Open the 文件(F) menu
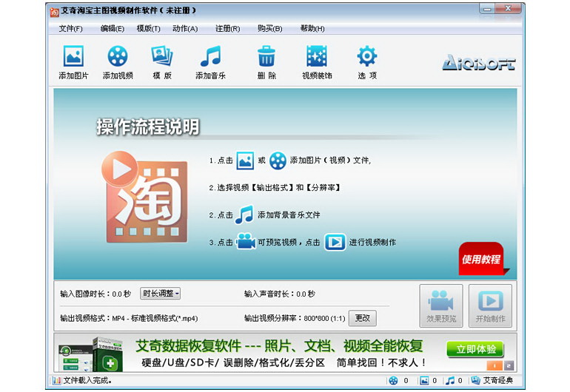This screenshot has width=570, height=392. 70,28
